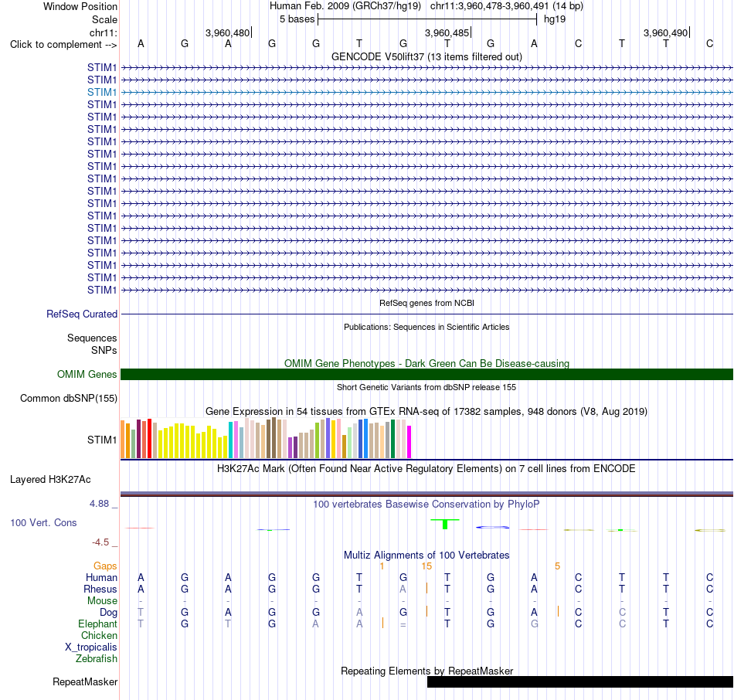Click the 'chr11:3,960,478-3,960,491 (14 bp)' position text
Screen dimensions: 734x700
coord(507,6)
